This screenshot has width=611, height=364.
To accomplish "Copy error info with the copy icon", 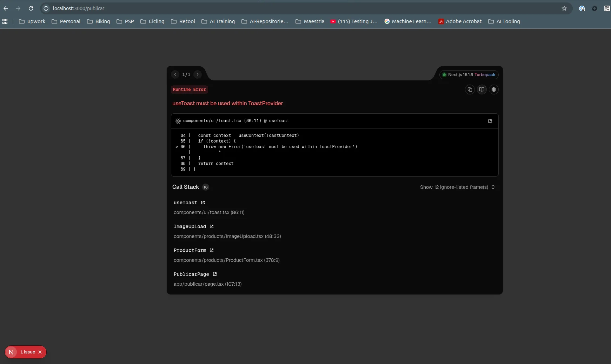I will click(x=470, y=90).
